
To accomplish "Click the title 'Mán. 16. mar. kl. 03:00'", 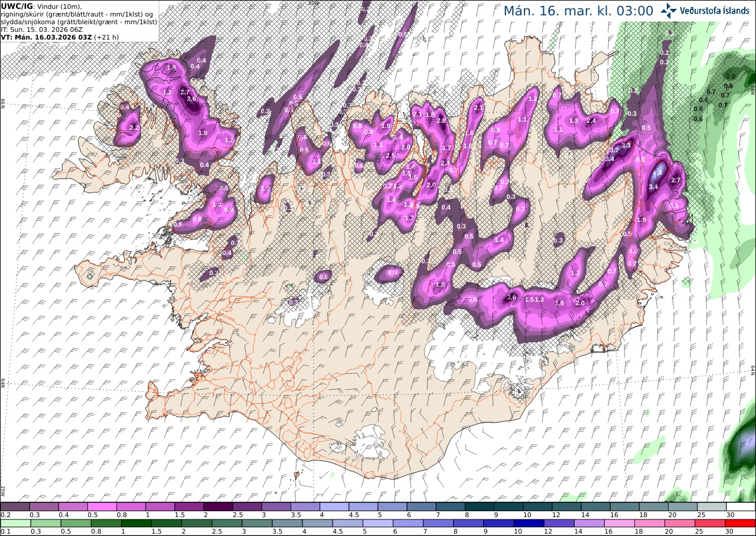I will [578, 11].
